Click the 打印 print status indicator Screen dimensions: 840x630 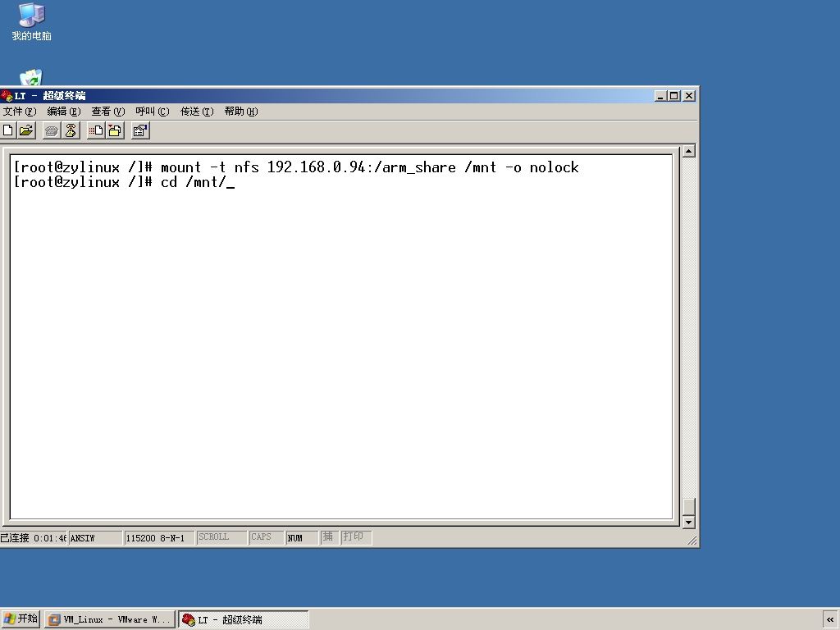(356, 537)
